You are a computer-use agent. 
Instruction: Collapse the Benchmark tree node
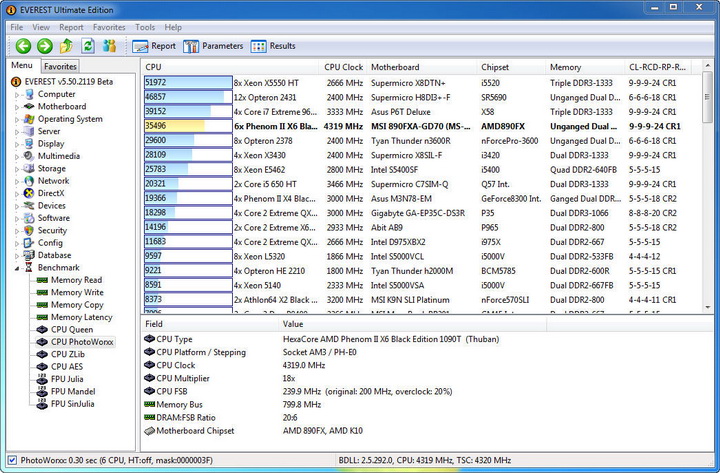coord(17,268)
